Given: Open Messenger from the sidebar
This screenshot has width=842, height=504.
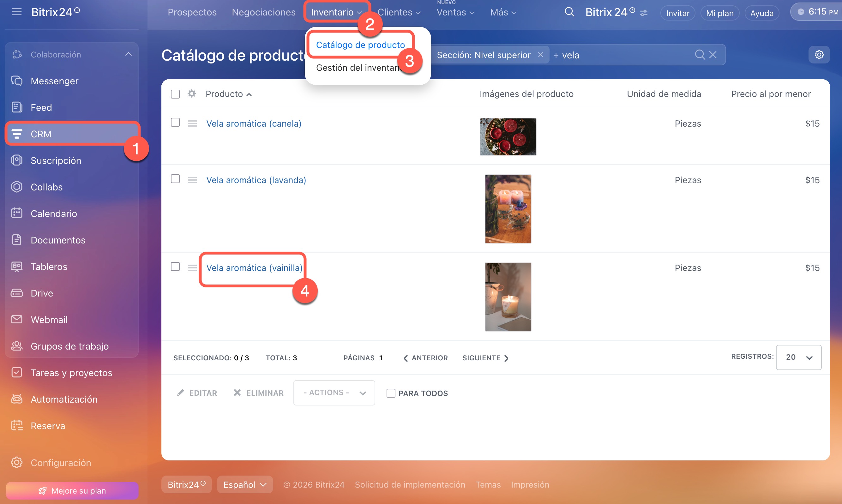Looking at the screenshot, I should pyautogui.click(x=54, y=81).
